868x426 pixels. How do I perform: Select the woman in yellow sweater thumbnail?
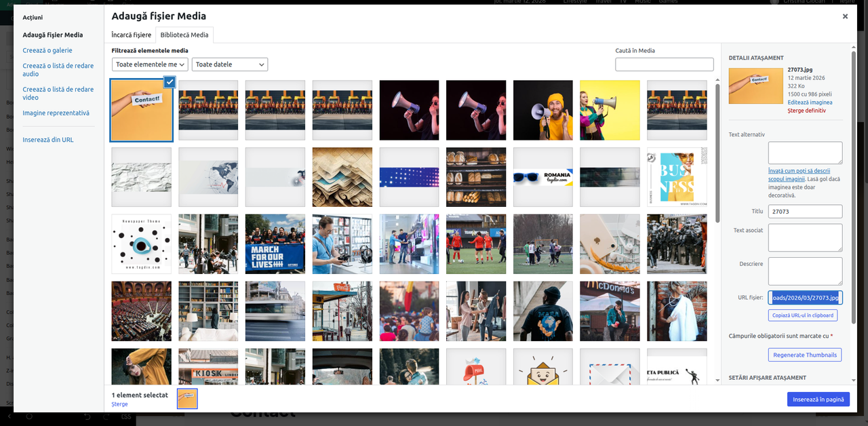coord(142,366)
